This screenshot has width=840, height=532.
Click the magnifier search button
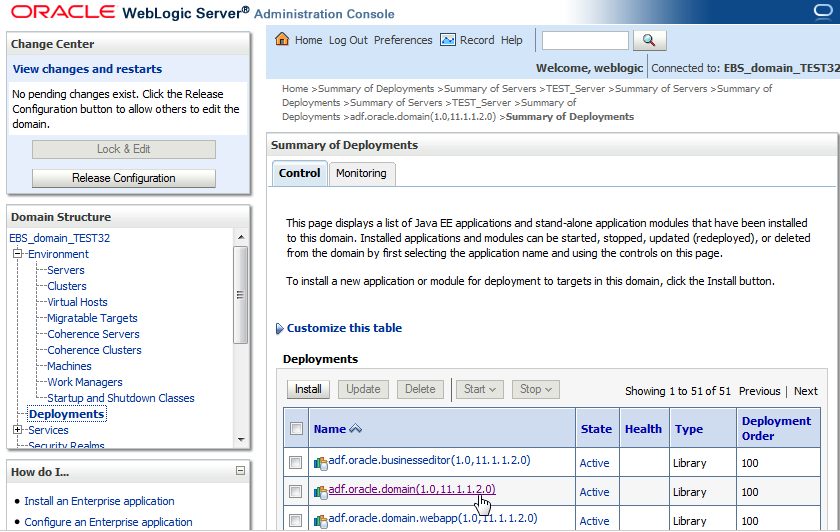point(649,40)
